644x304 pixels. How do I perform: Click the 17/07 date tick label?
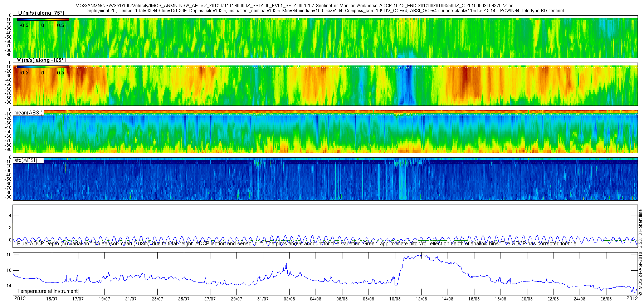tap(78, 299)
